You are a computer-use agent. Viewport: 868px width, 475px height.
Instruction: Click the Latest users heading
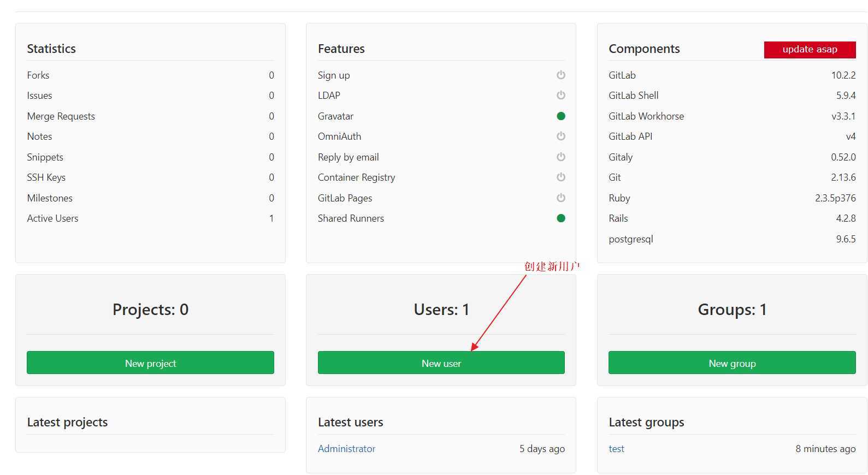350,422
